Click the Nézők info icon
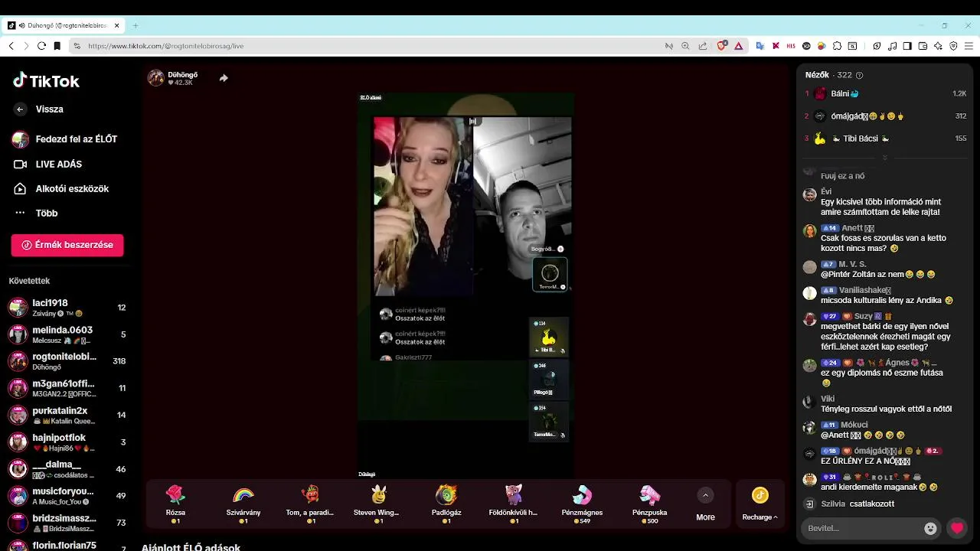 pos(859,75)
